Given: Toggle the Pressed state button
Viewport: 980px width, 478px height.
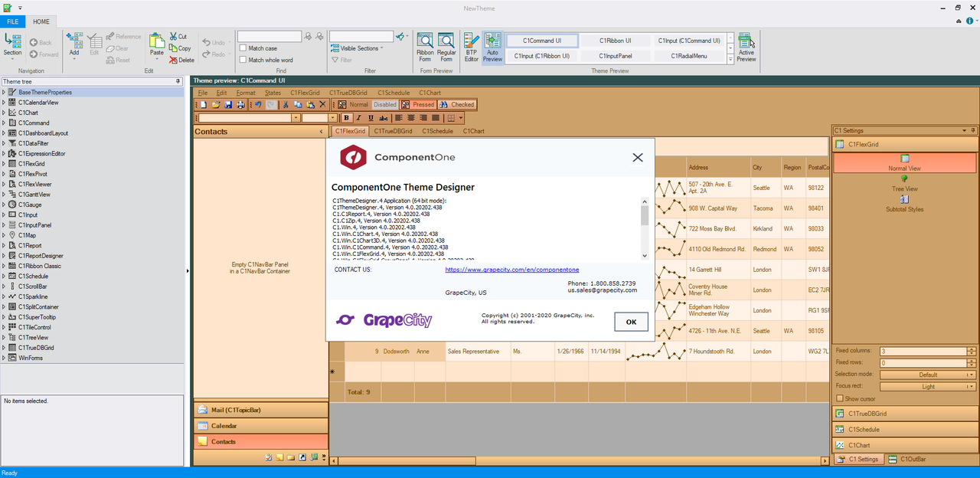Looking at the screenshot, I should (417, 104).
